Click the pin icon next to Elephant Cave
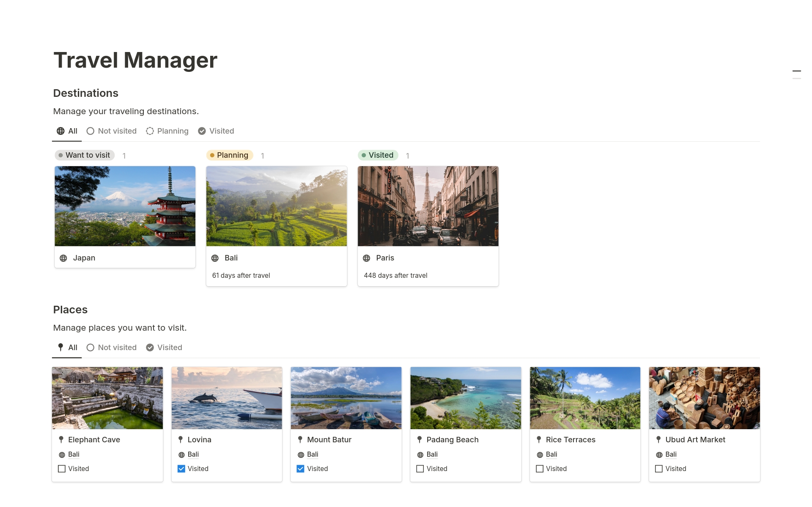 pyautogui.click(x=63, y=440)
